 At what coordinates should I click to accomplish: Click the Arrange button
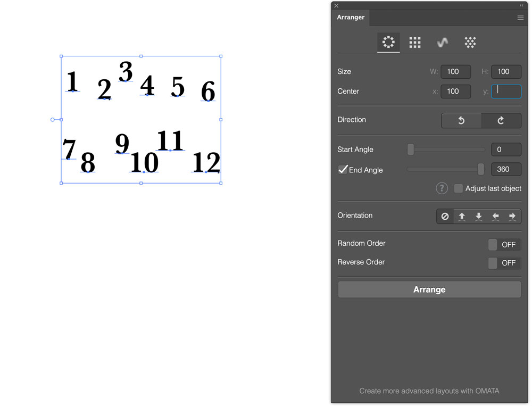coord(429,289)
